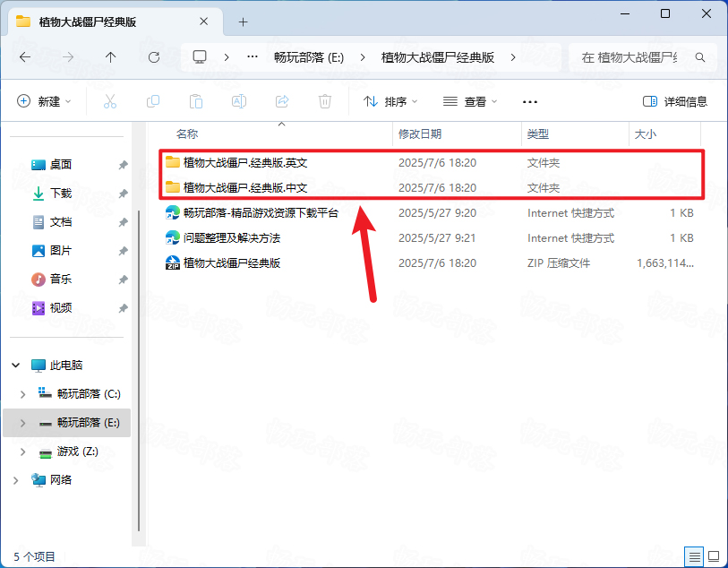Close the 植物大战僵尸经典版 tab
This screenshot has height=568, width=728.
pos(203,22)
